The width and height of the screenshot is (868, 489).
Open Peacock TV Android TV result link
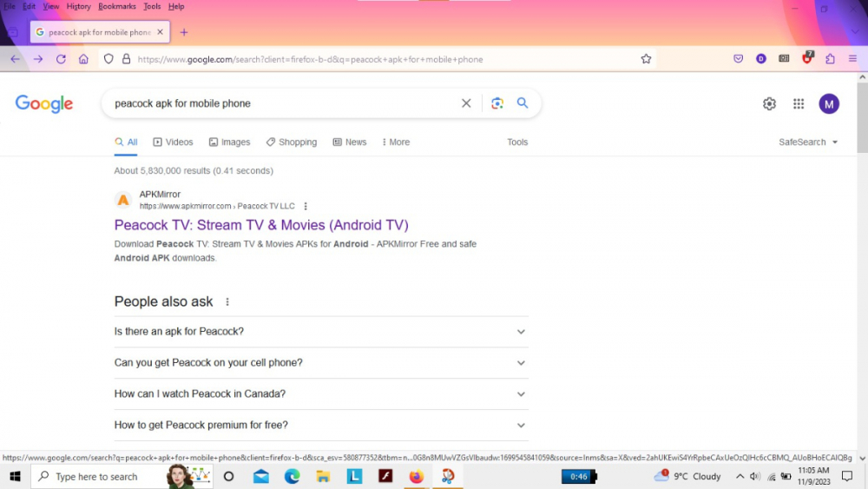click(x=261, y=225)
